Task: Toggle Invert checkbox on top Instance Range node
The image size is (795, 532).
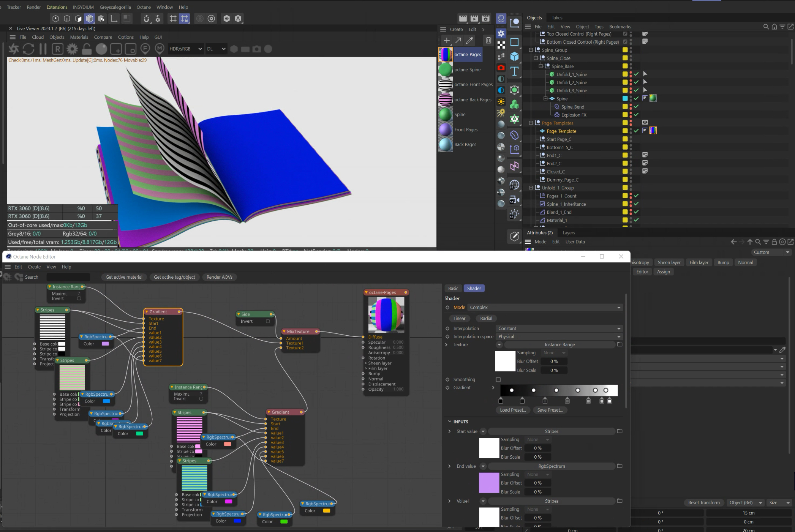Action: [x=79, y=298]
